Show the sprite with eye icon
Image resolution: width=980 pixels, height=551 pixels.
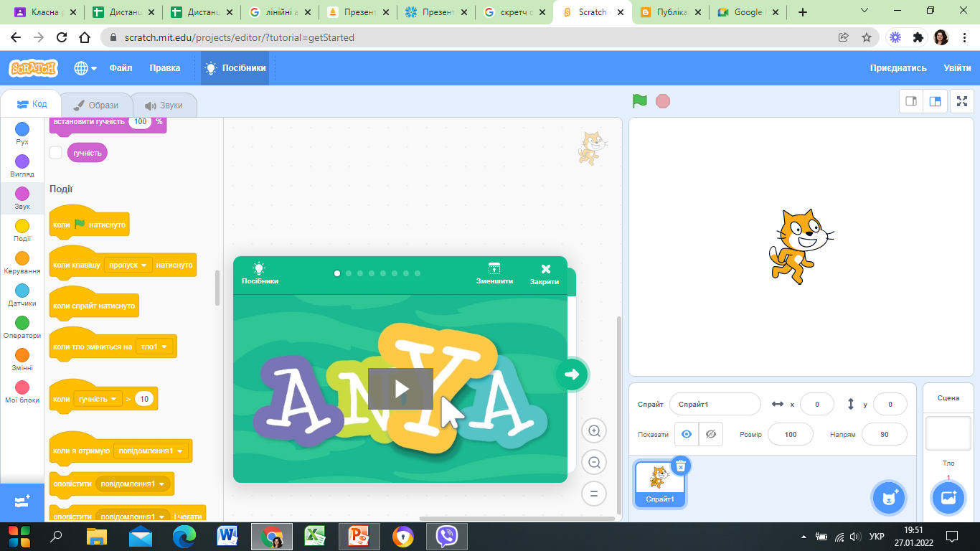687,434
